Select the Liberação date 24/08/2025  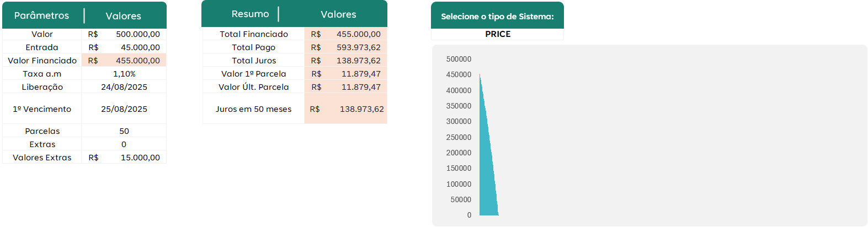coord(124,87)
